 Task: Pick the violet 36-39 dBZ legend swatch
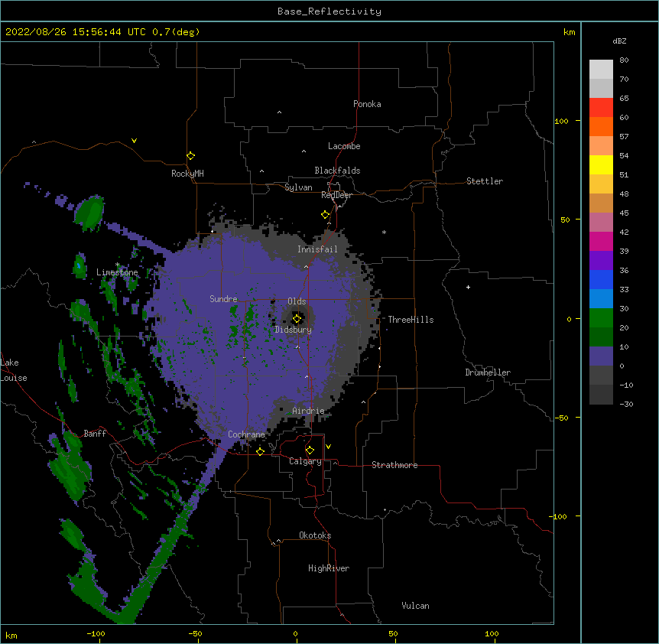tap(601, 261)
